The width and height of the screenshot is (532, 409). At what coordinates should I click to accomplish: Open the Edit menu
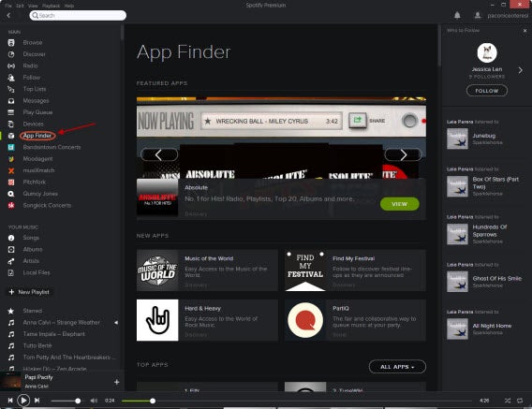click(20, 6)
